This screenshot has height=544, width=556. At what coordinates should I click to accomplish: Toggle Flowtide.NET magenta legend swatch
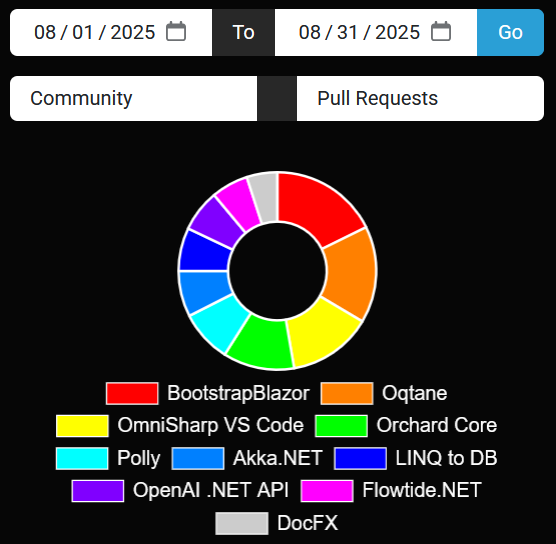pos(327,491)
